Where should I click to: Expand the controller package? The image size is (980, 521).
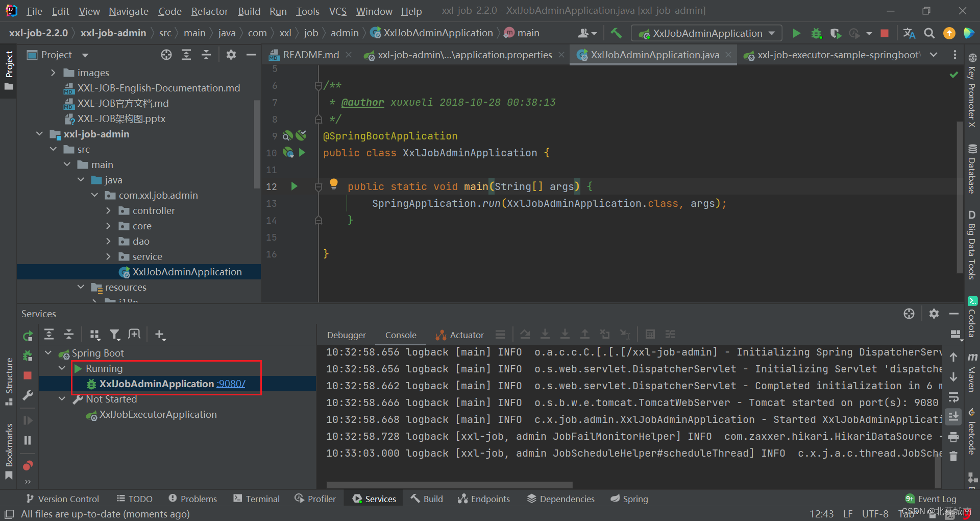108,210
